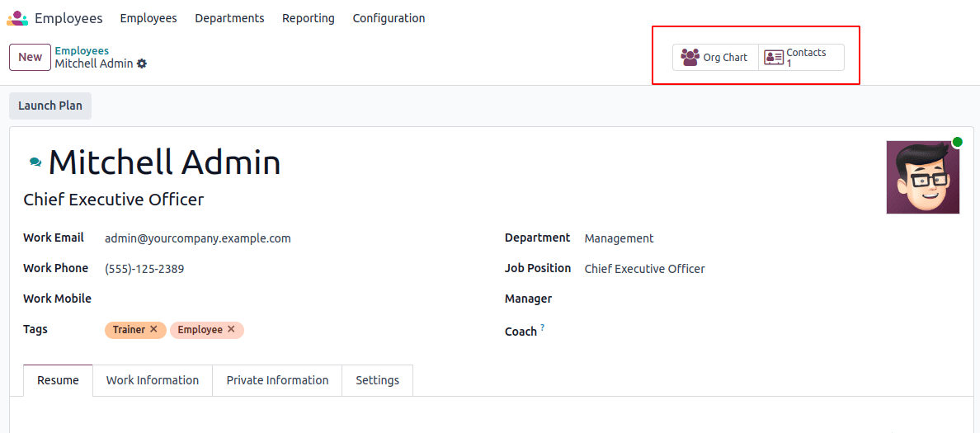The height and width of the screenshot is (433, 980).
Task: Click the Employees breadcrumb link
Action: coord(82,51)
